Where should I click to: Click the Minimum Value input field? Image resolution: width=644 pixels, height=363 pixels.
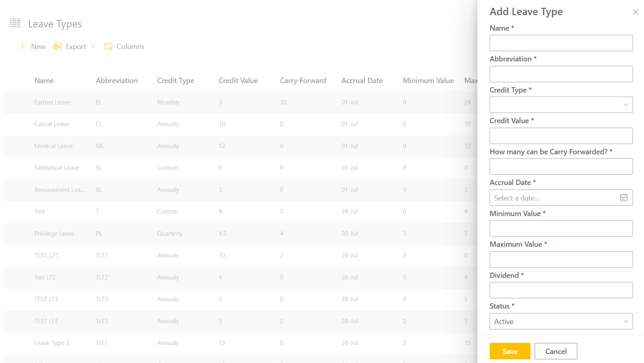(x=561, y=228)
